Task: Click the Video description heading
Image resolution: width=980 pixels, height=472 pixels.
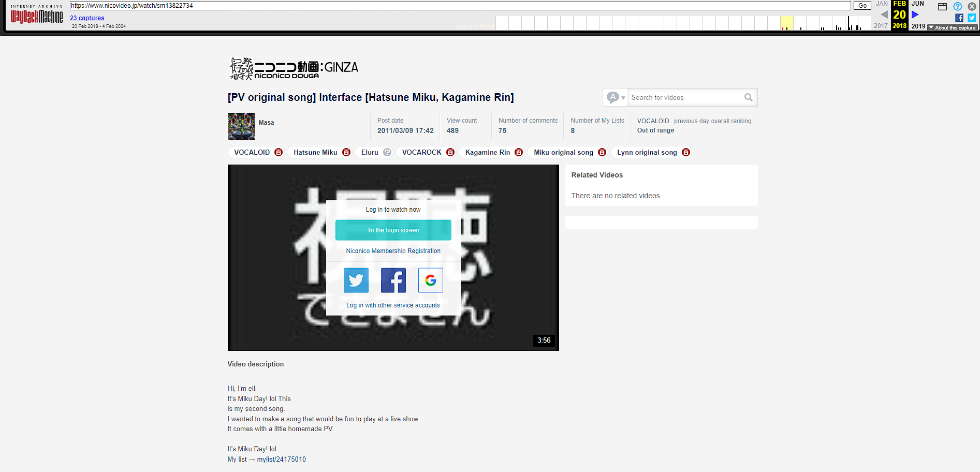Action: point(256,364)
